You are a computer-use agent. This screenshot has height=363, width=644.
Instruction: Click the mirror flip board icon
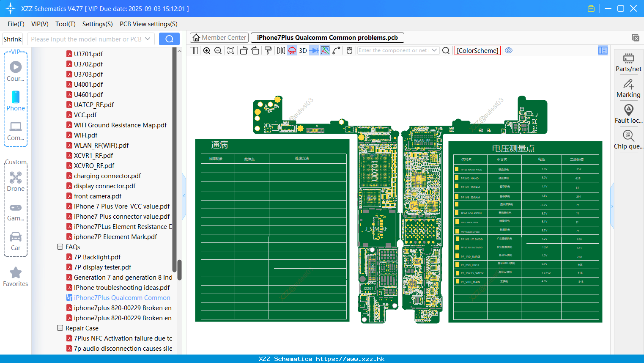[x=281, y=50]
